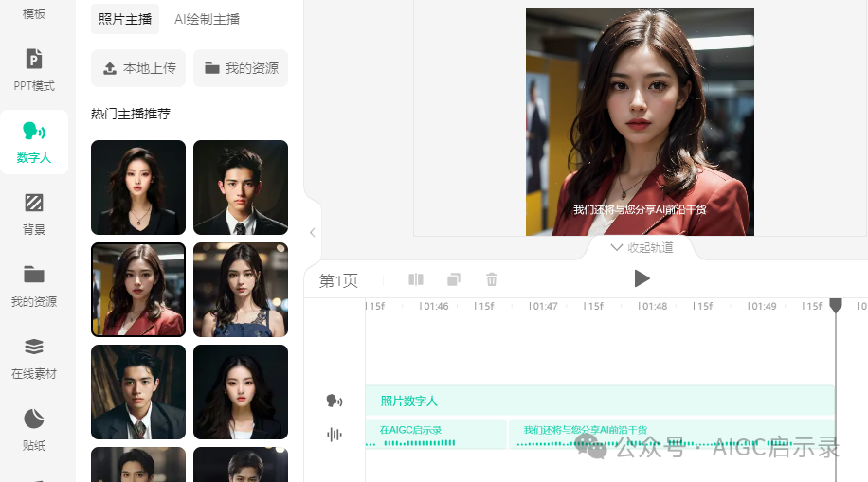Collapse the track with 收起轨道

[x=642, y=247]
